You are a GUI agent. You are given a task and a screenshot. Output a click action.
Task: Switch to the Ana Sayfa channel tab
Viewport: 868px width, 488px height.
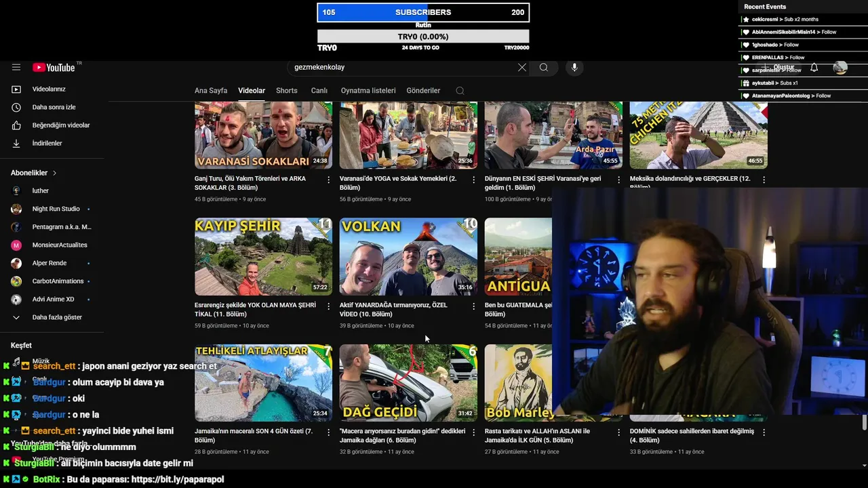211,90
